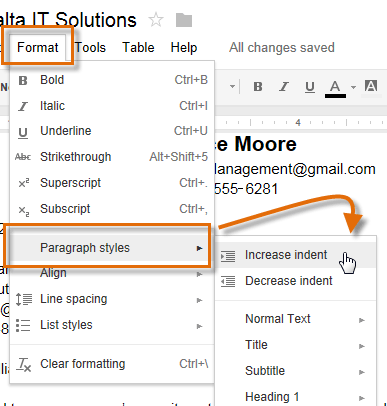Image resolution: width=387 pixels, height=406 pixels.
Task: Expand the List styles submenu arrow
Action: point(199,326)
